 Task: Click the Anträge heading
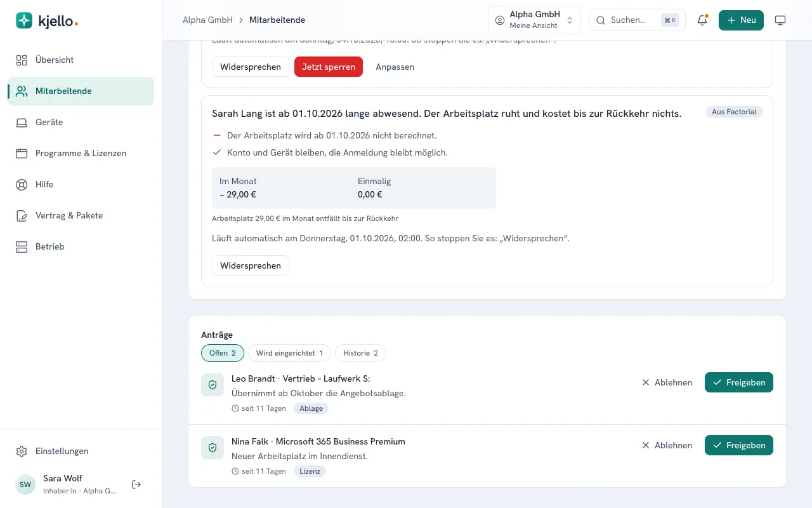pos(217,335)
